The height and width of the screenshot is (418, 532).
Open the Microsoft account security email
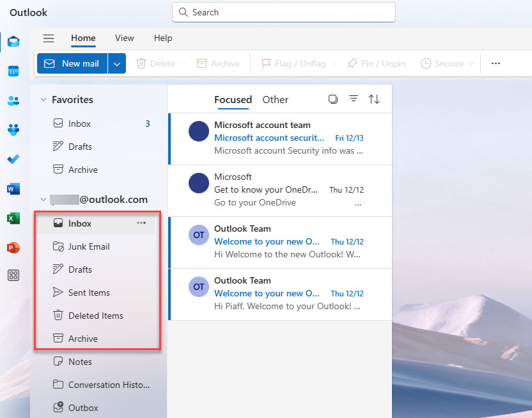(280, 139)
